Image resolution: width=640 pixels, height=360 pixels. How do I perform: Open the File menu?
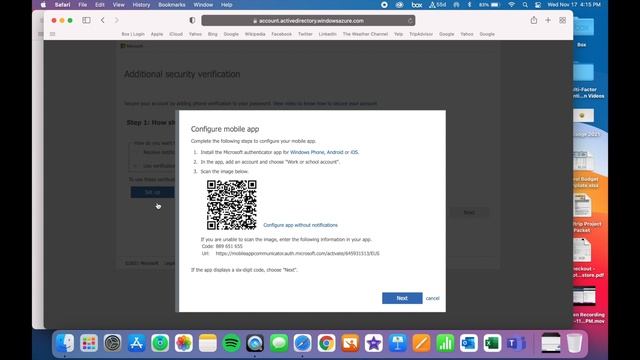pos(82,5)
